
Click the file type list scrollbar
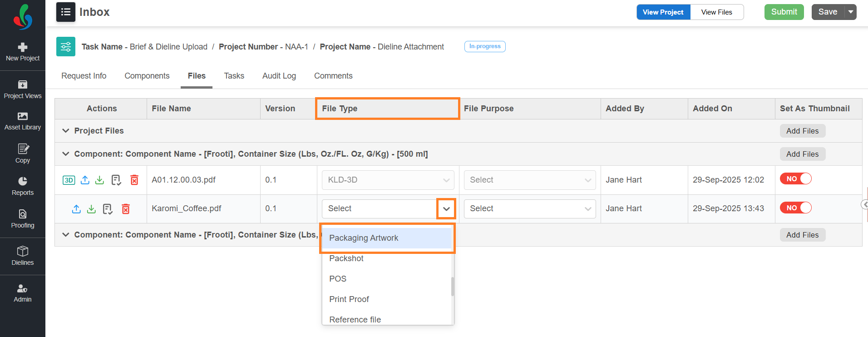(x=453, y=286)
